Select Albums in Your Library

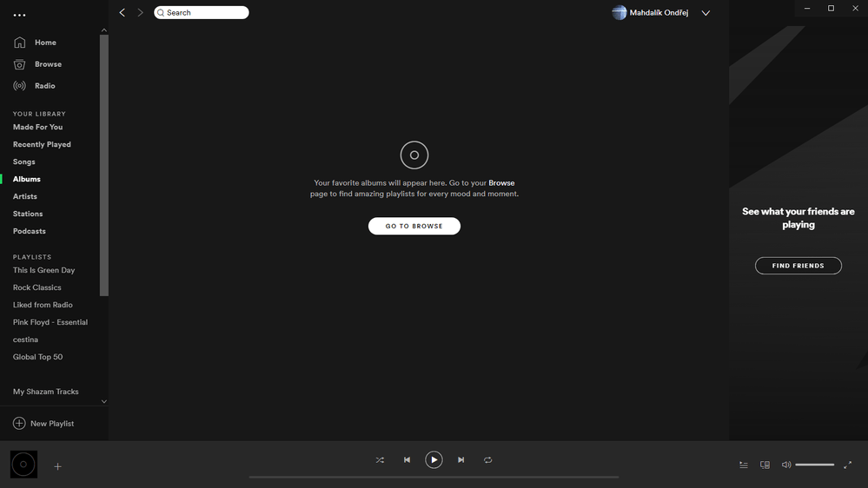pyautogui.click(x=27, y=179)
